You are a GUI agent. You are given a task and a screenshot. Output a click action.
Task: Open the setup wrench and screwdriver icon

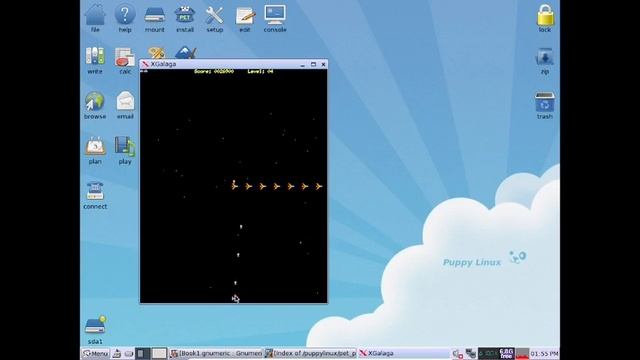pyautogui.click(x=214, y=16)
